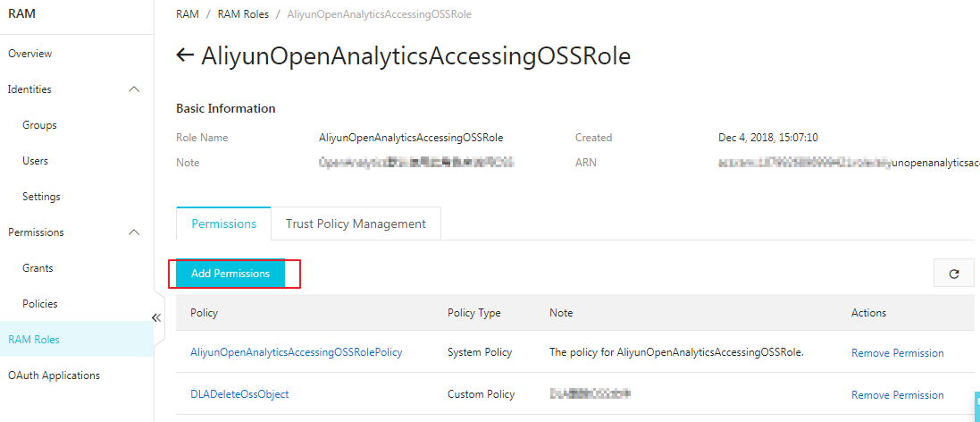This screenshot has height=422, width=980.
Task: Click the Basic Information heading
Action: [x=226, y=108]
